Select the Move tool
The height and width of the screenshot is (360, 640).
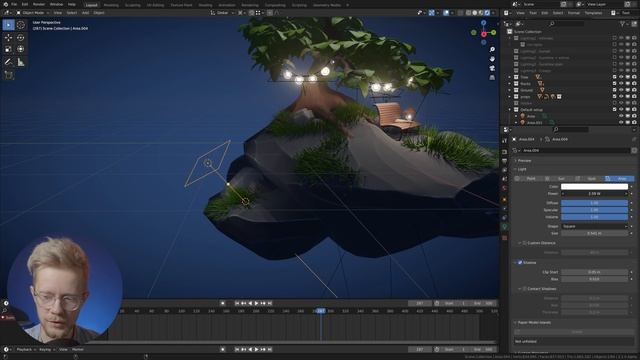pyautogui.click(x=8, y=38)
